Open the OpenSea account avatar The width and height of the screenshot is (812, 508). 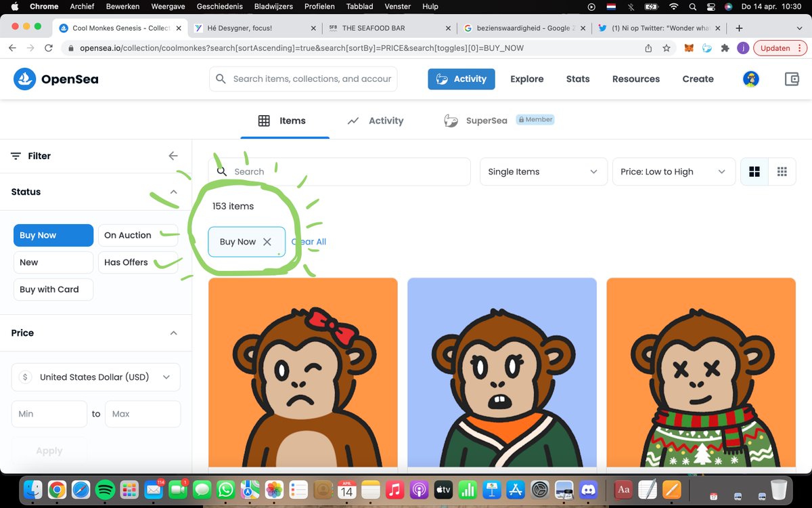click(750, 79)
